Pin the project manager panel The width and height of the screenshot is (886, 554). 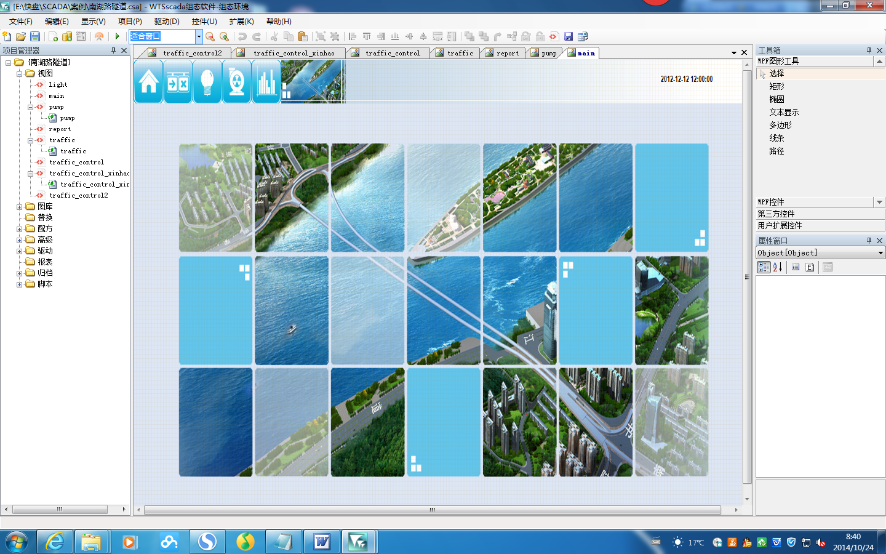click(x=113, y=50)
